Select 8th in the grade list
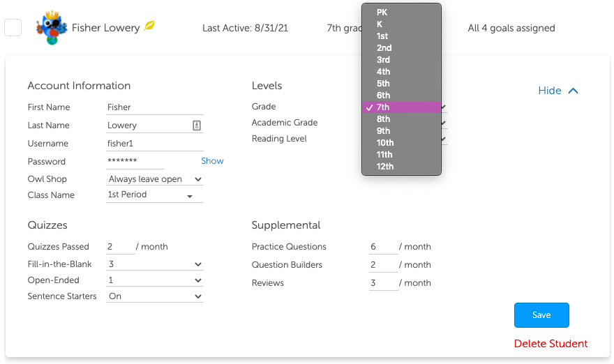 point(401,119)
